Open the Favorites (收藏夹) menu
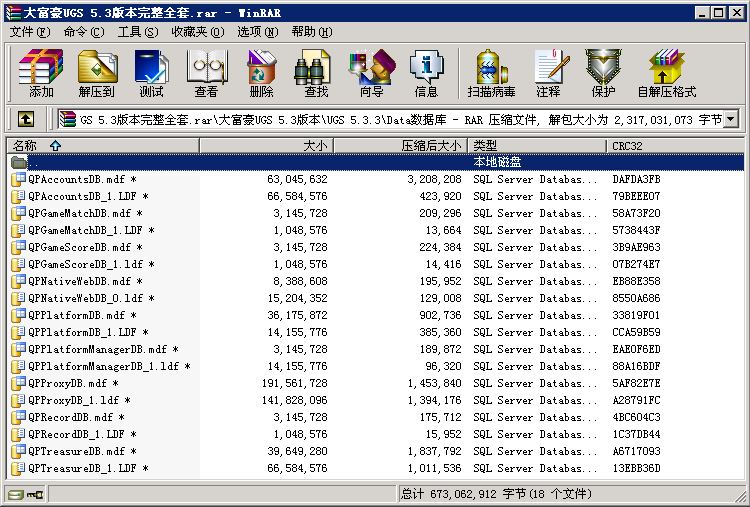Screen dimensions: 750x507 [x=189, y=32]
